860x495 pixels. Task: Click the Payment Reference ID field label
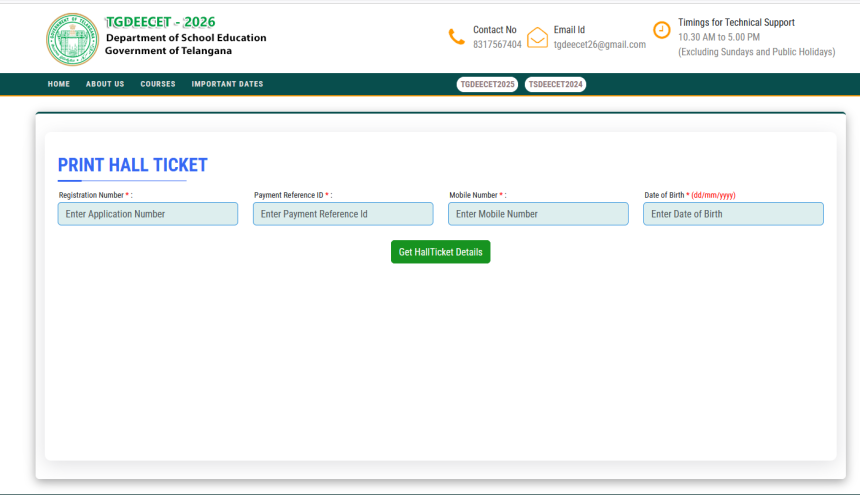point(293,195)
